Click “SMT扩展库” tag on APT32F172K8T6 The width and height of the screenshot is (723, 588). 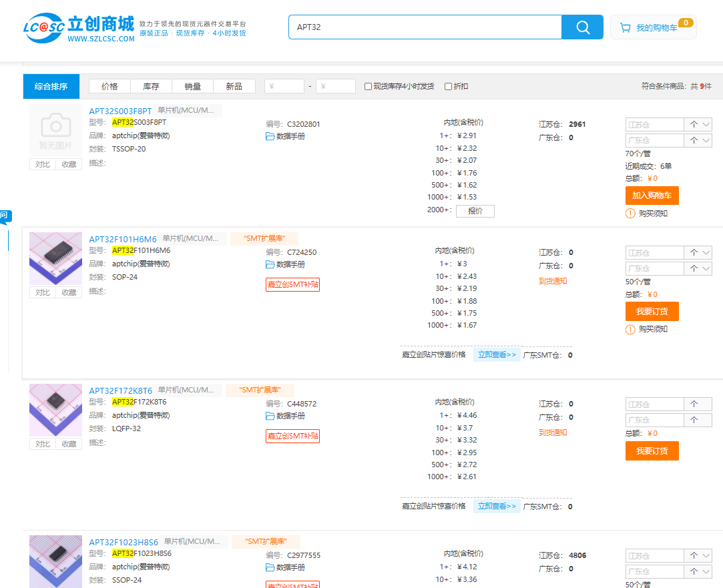click(x=260, y=390)
